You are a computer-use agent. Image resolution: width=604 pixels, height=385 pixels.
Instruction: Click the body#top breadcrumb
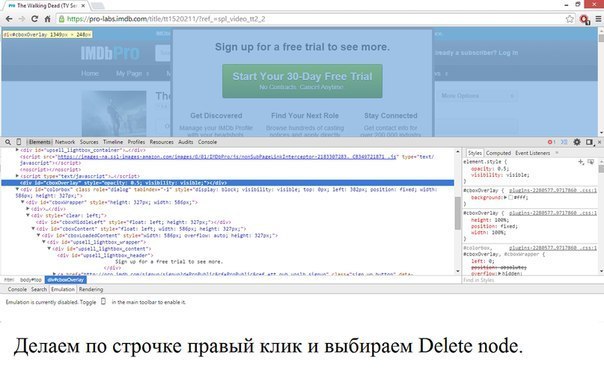click(31, 280)
